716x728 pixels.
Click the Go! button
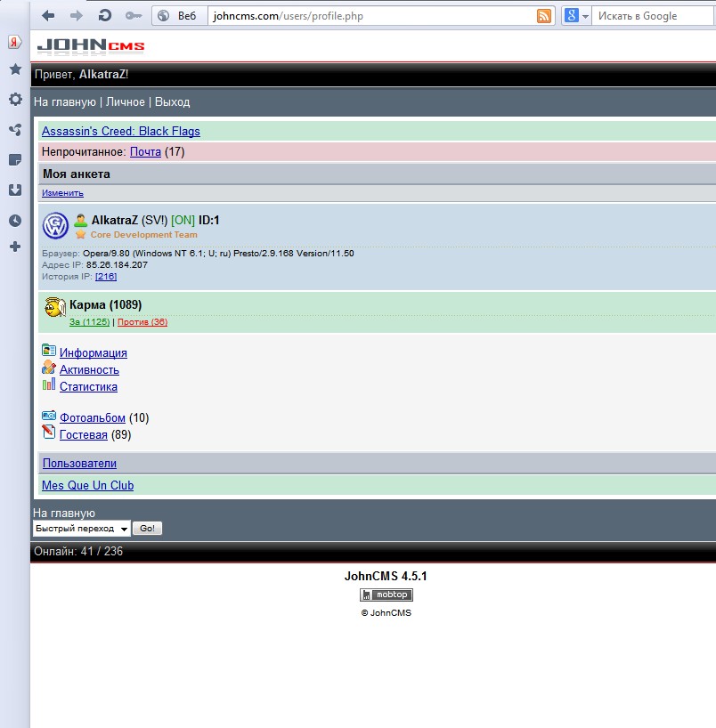point(147,529)
